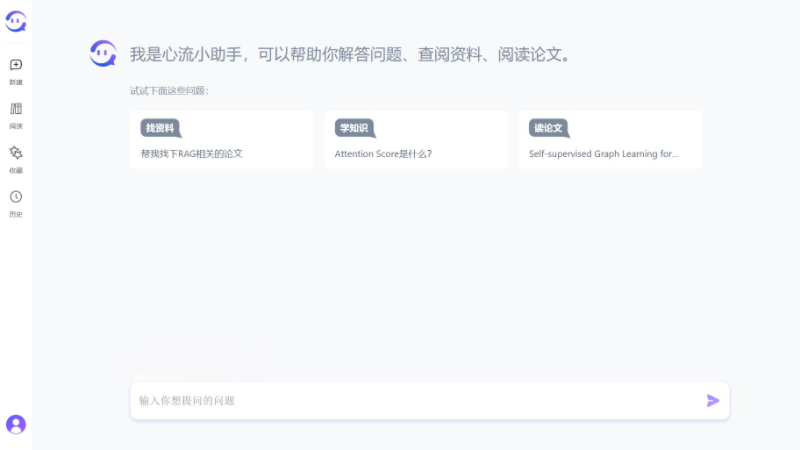Screen dimensions: 800x450
Task: Select the 学知识 tag bubble
Action: (354, 128)
